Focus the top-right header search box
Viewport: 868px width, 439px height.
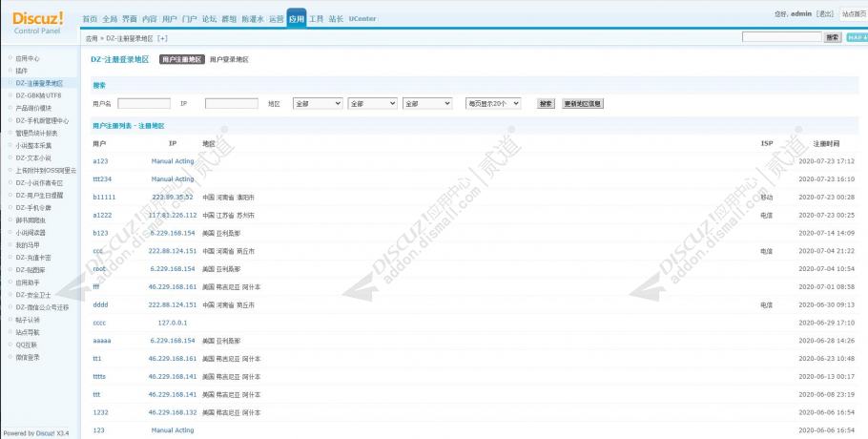781,37
